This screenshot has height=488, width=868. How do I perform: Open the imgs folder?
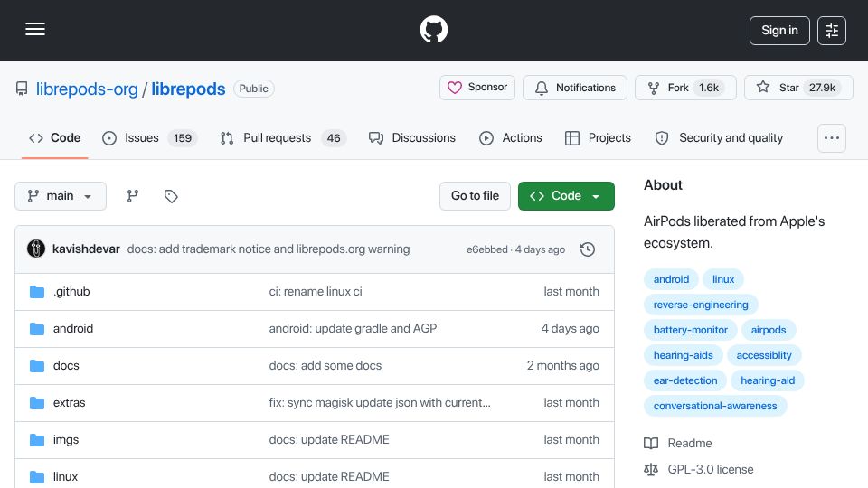(x=66, y=440)
